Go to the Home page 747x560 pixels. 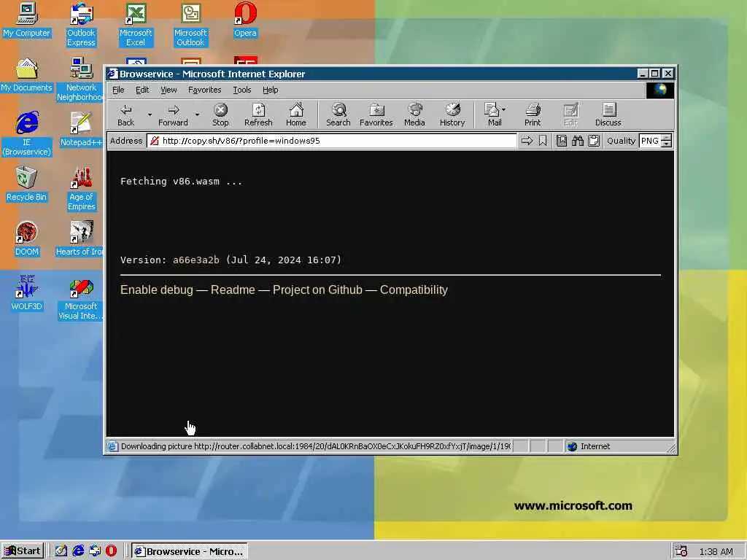coord(296,114)
